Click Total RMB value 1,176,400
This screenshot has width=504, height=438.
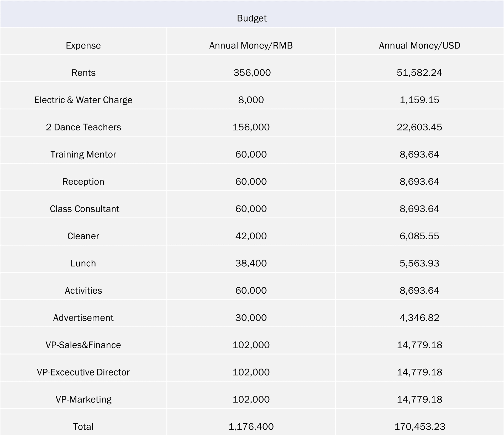251,427
